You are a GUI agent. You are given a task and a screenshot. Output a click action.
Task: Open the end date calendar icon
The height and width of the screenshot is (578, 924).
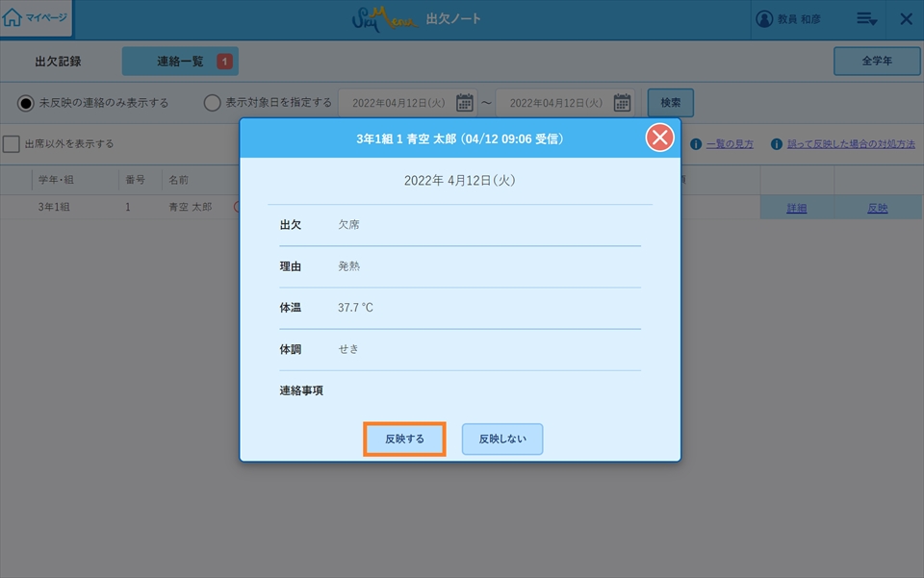point(622,103)
